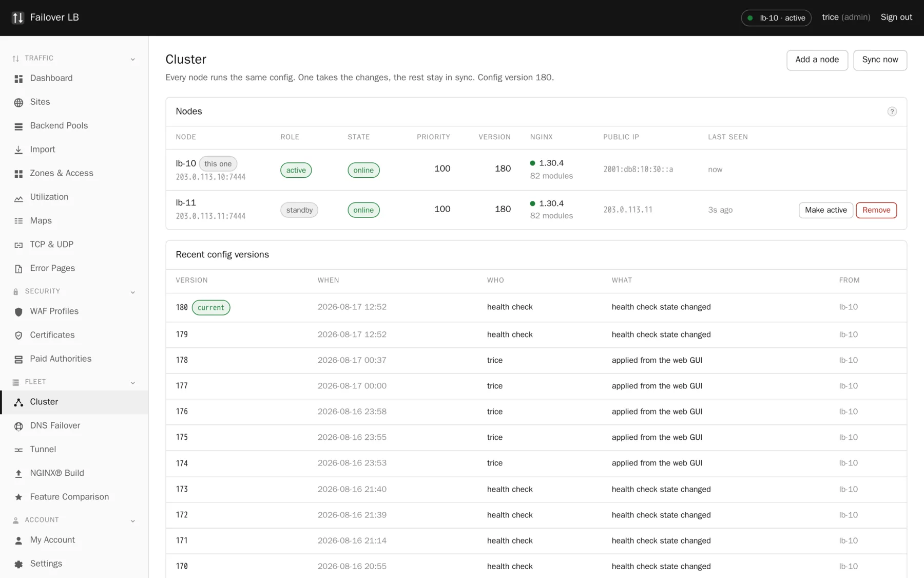Click the active role badge for lb-10
924x578 pixels.
(x=296, y=170)
